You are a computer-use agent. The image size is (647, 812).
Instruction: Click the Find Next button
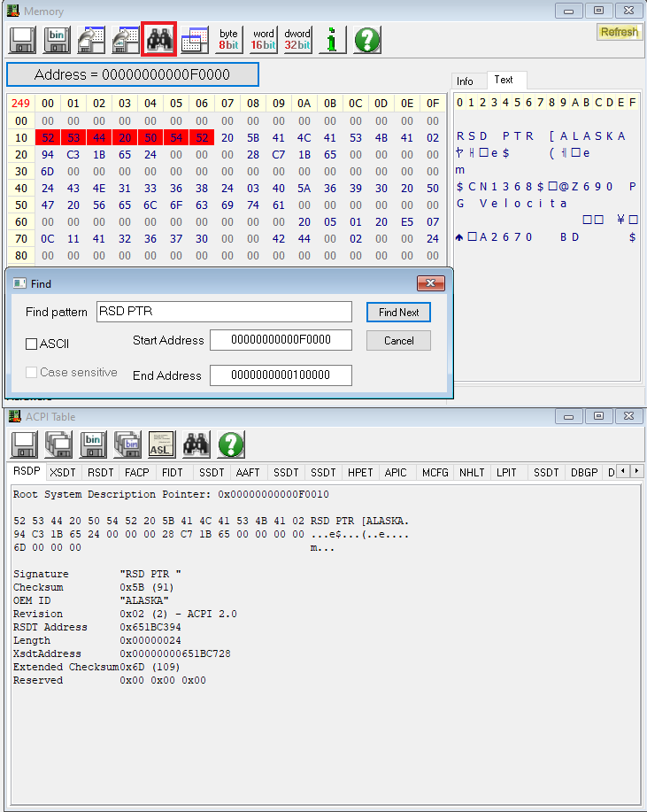click(398, 313)
